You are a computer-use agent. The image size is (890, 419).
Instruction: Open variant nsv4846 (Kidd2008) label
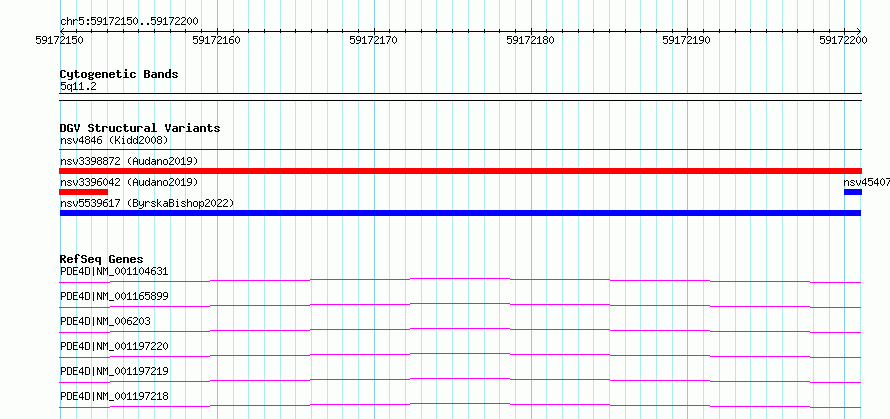[114, 140]
